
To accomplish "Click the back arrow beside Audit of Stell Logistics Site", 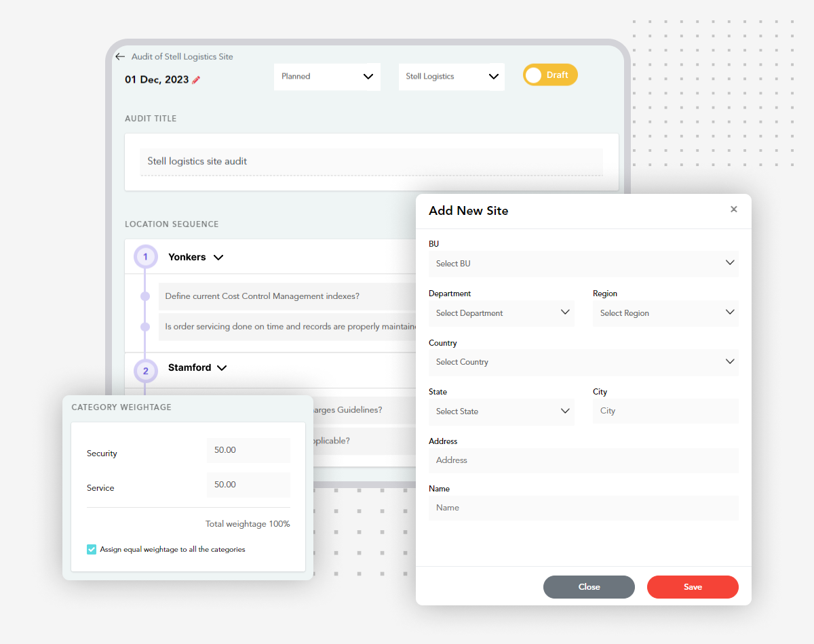I will point(120,56).
